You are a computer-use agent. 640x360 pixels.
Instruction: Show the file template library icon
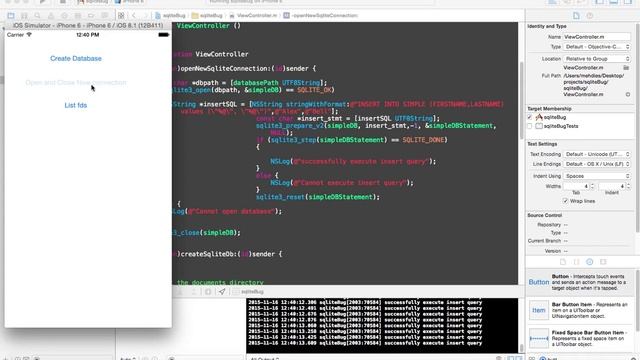point(563,262)
